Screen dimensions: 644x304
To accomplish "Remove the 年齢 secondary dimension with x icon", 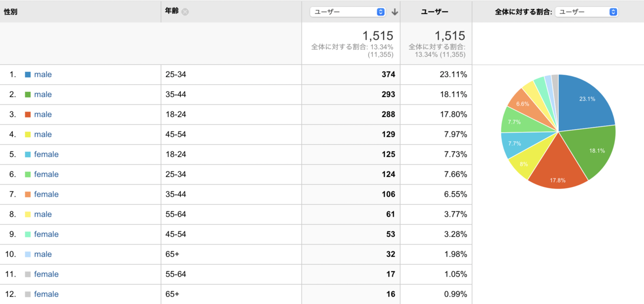I will [x=185, y=12].
